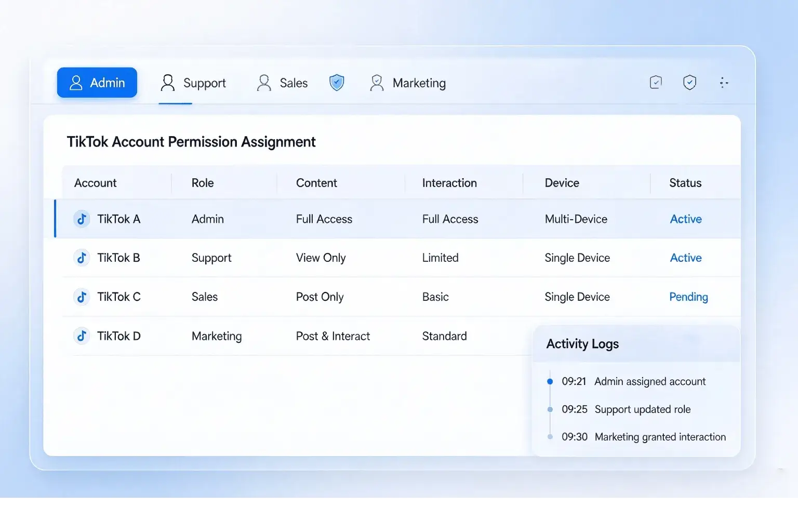Click the Basic interaction cell

tap(435, 297)
